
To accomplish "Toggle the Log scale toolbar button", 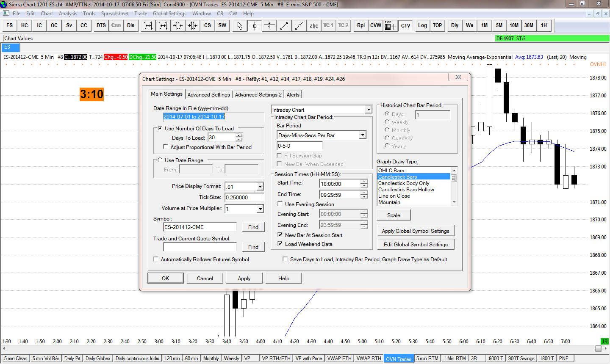I will point(423,25).
